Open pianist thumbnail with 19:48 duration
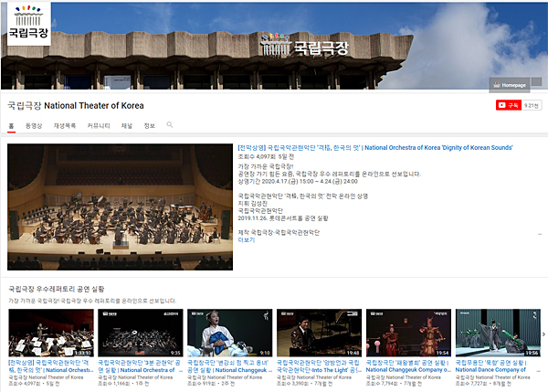Screen dimensions: 548x392 tap(319, 333)
